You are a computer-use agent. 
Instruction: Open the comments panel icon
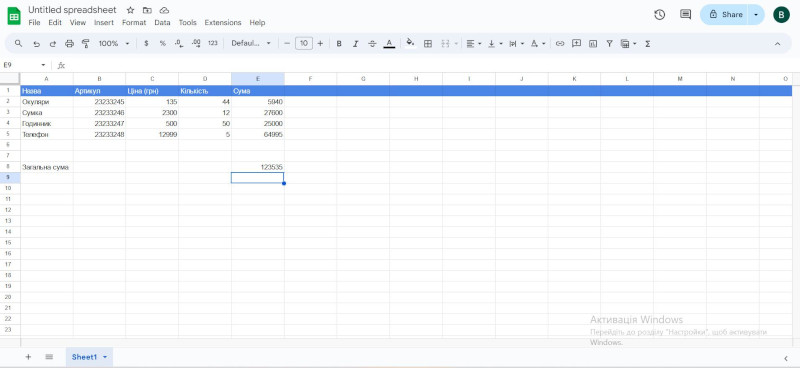tap(686, 15)
